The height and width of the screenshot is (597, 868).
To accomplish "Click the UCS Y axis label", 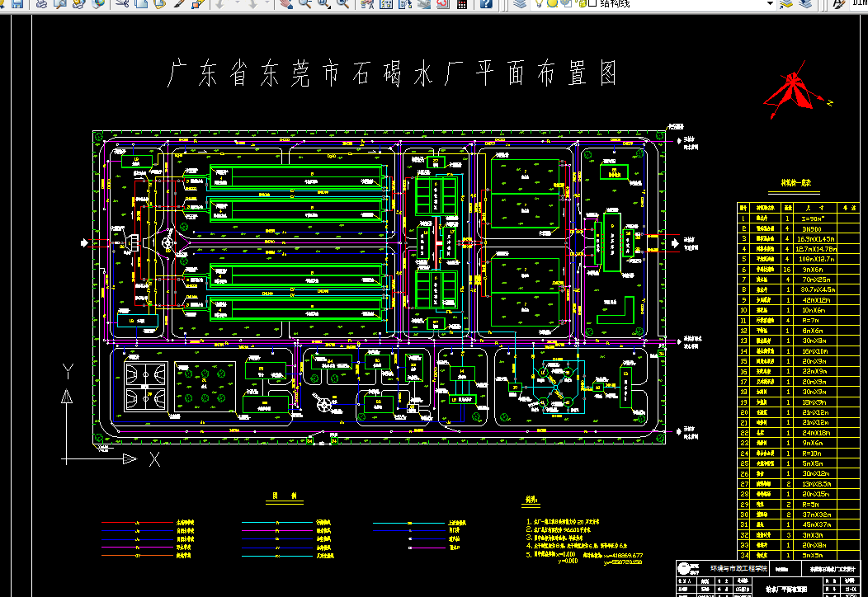I will pyautogui.click(x=68, y=371).
